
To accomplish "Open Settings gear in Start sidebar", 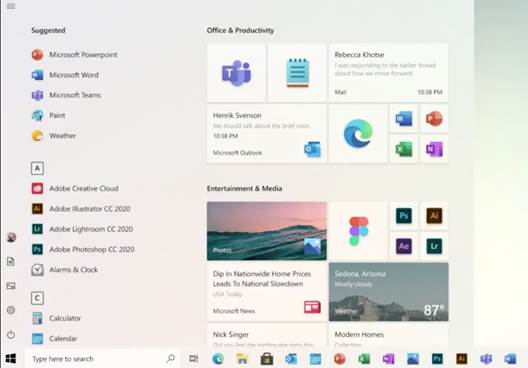I will tap(11, 310).
